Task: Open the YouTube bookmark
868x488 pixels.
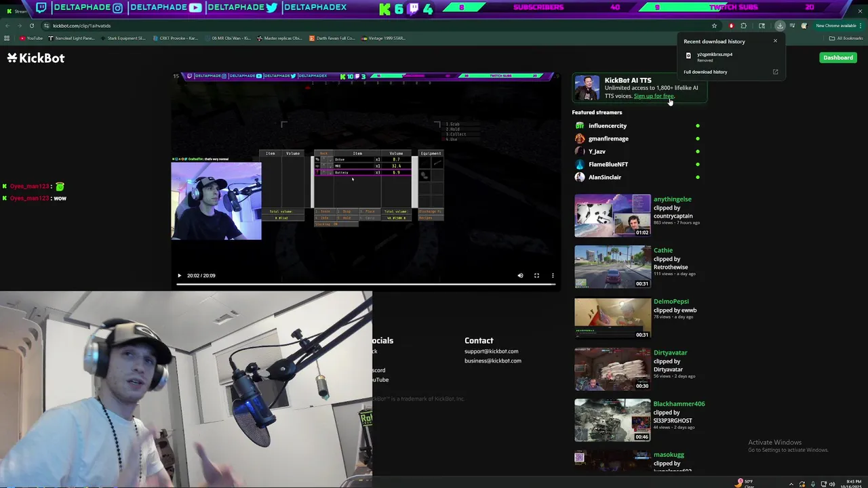Action: pos(32,38)
